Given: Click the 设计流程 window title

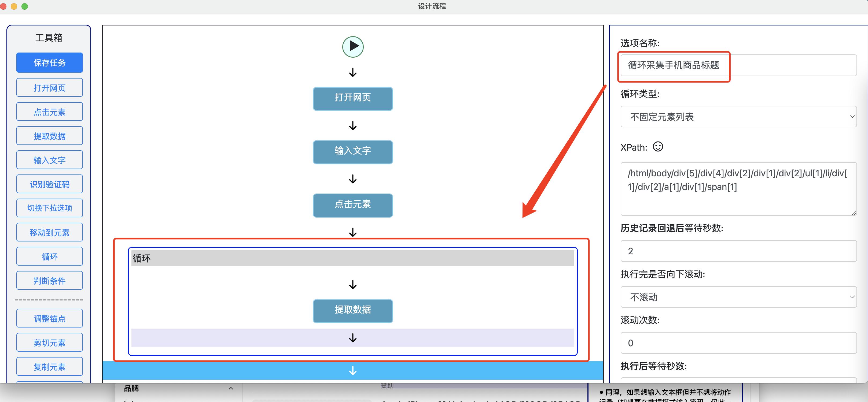Looking at the screenshot, I should coord(432,6).
